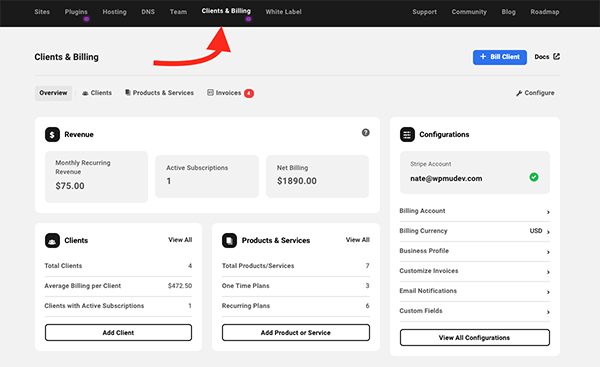Expand the Billing Account chevron
The height and width of the screenshot is (367, 600).
click(x=548, y=212)
